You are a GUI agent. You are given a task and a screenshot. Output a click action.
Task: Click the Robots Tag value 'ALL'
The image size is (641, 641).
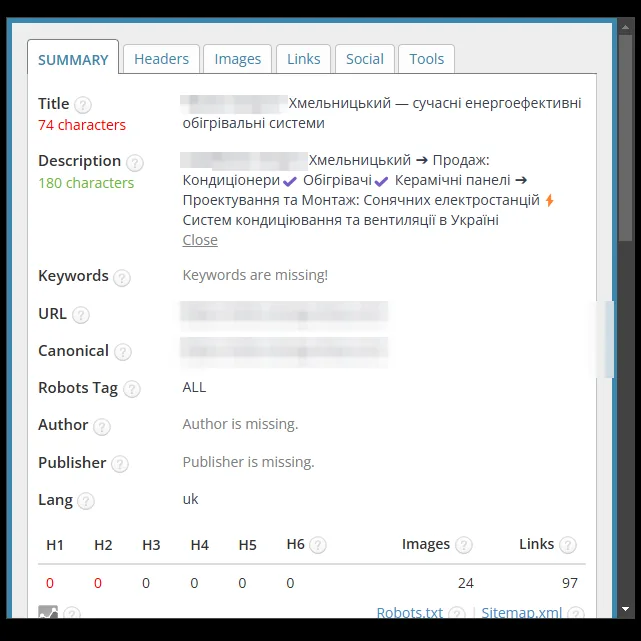click(x=194, y=387)
